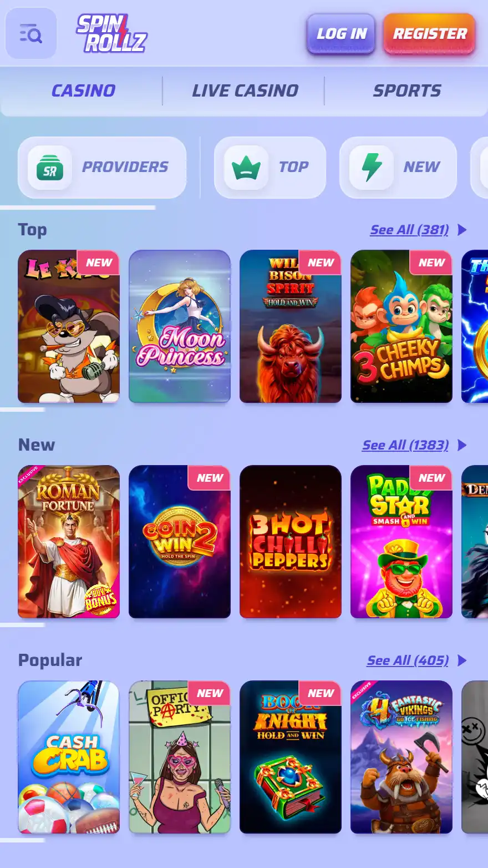This screenshot has height=868, width=488.
Task: Open See All (405) link
Action: click(x=408, y=660)
